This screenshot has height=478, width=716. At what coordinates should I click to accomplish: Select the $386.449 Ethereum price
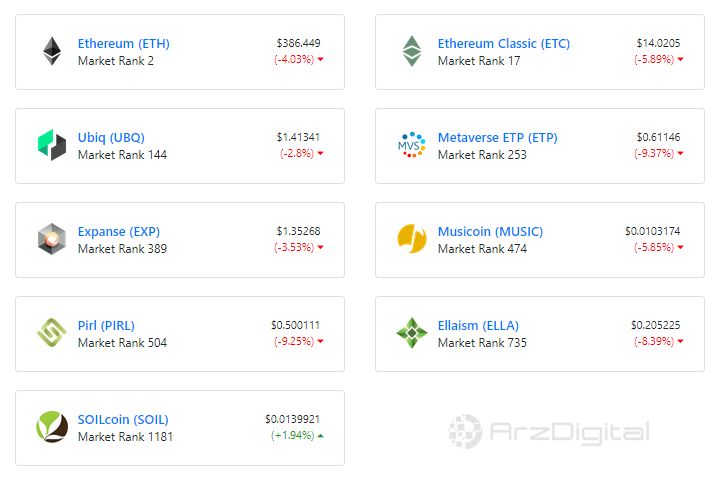tap(299, 43)
